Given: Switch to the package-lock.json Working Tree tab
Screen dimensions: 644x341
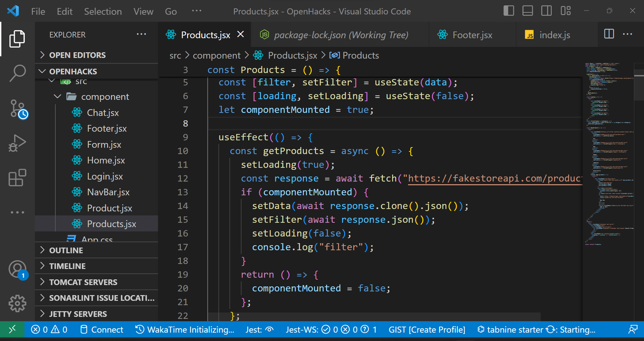Looking at the screenshot, I should 340,35.
